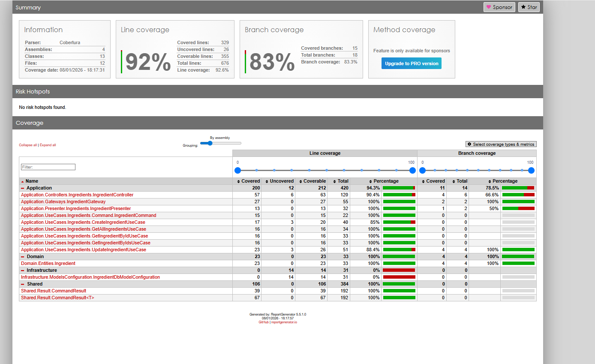This screenshot has height=364, width=595.
Task: Open the IngredientController class report
Action: tap(77, 195)
